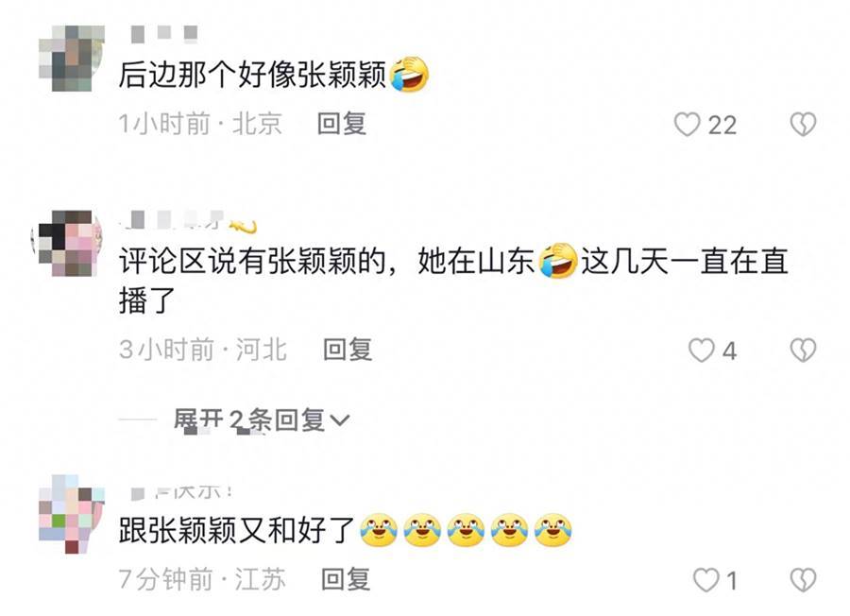Open third commenter's username above 跟张颖颖
This screenshot has height=616, width=850.
click(x=182, y=492)
